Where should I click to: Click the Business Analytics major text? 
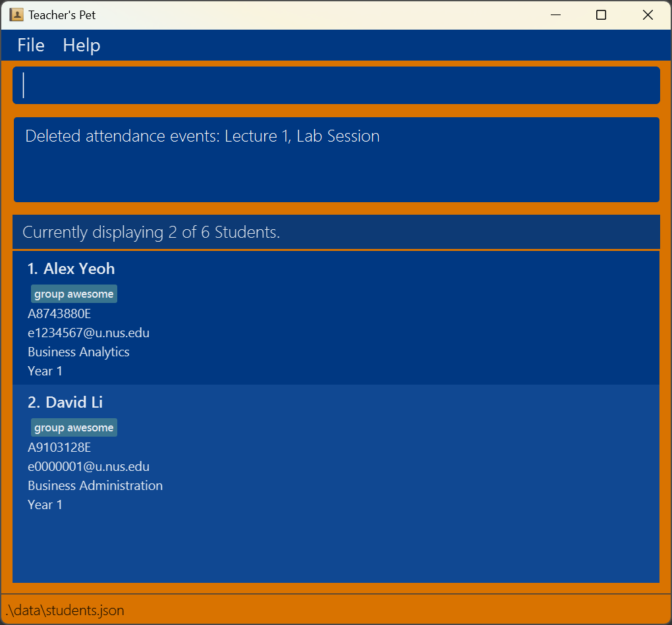point(78,352)
